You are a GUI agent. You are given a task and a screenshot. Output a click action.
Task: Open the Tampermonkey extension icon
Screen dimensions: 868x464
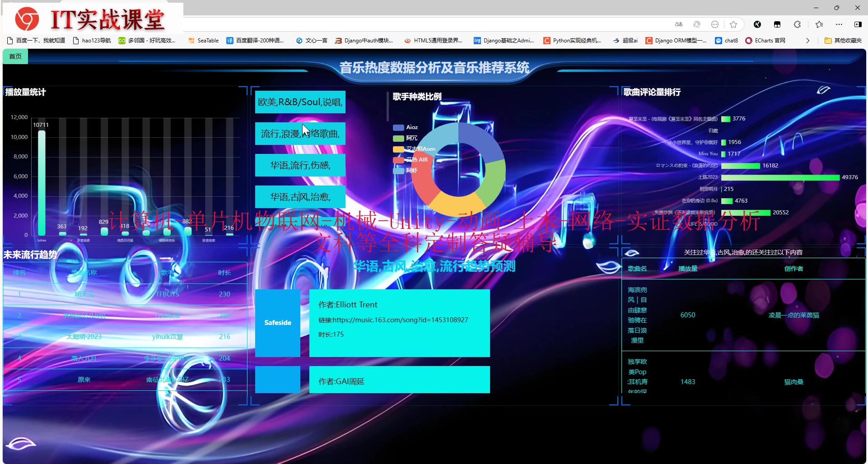[x=777, y=24]
